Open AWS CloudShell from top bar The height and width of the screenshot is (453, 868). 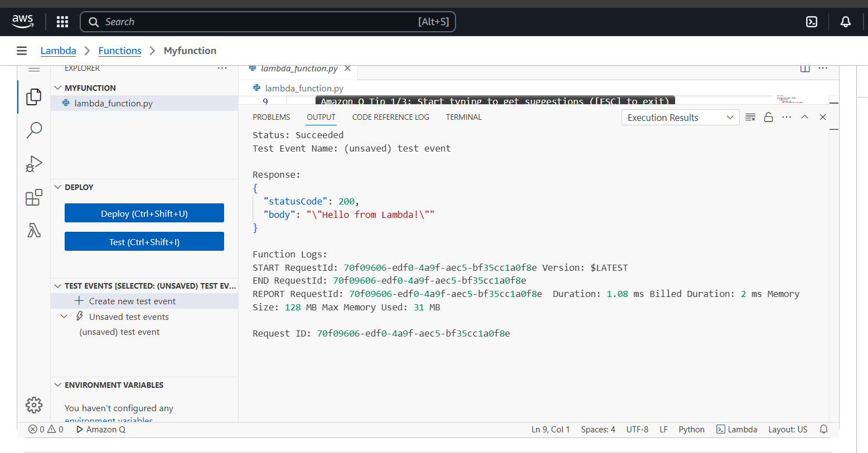click(x=812, y=22)
